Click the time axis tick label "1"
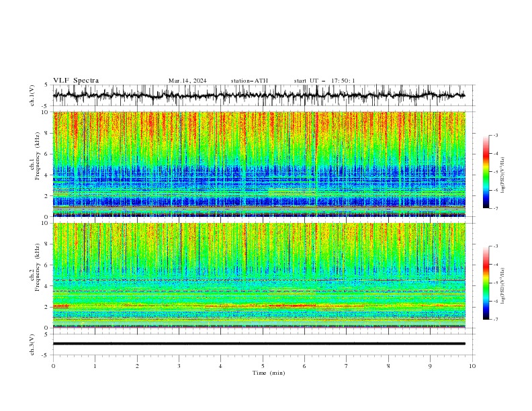 (95, 366)
